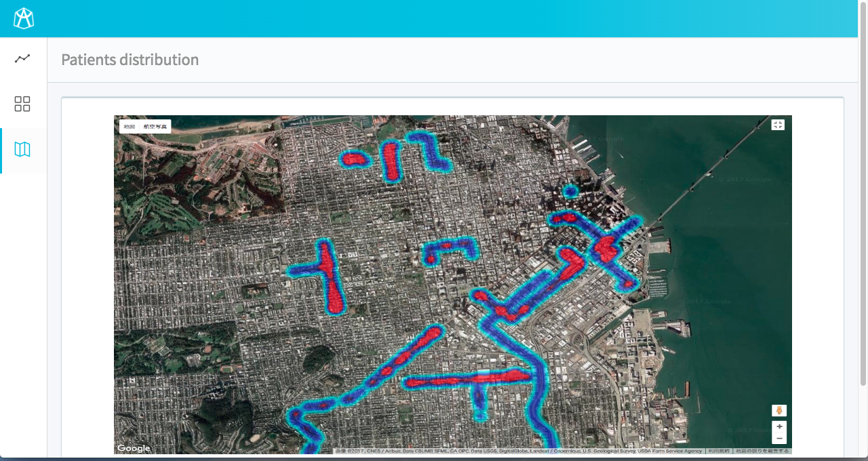Zoom in the map with plus button
This screenshot has height=461, width=868.
779,426
